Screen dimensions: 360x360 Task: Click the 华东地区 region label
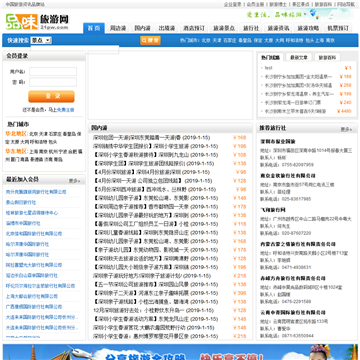pyautogui.click(x=16, y=151)
